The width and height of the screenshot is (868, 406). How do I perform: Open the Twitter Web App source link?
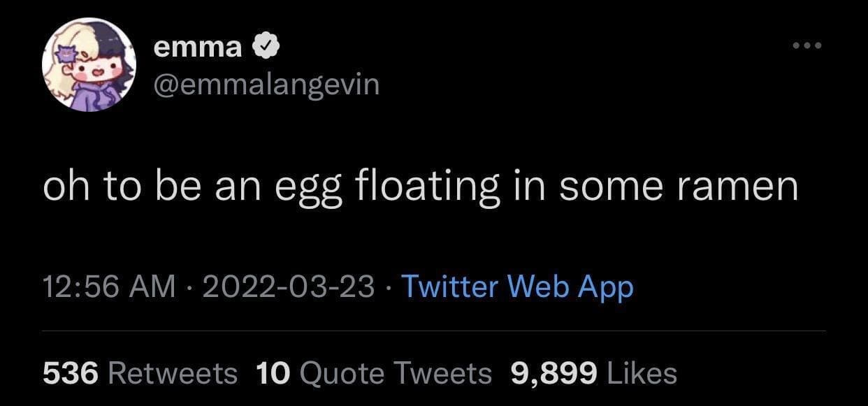click(x=518, y=287)
